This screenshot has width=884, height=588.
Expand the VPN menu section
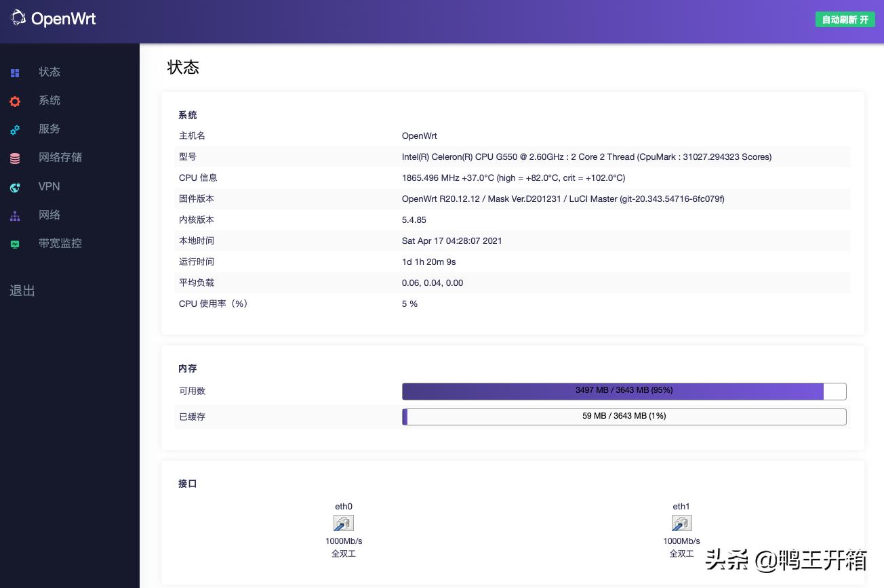(49, 187)
